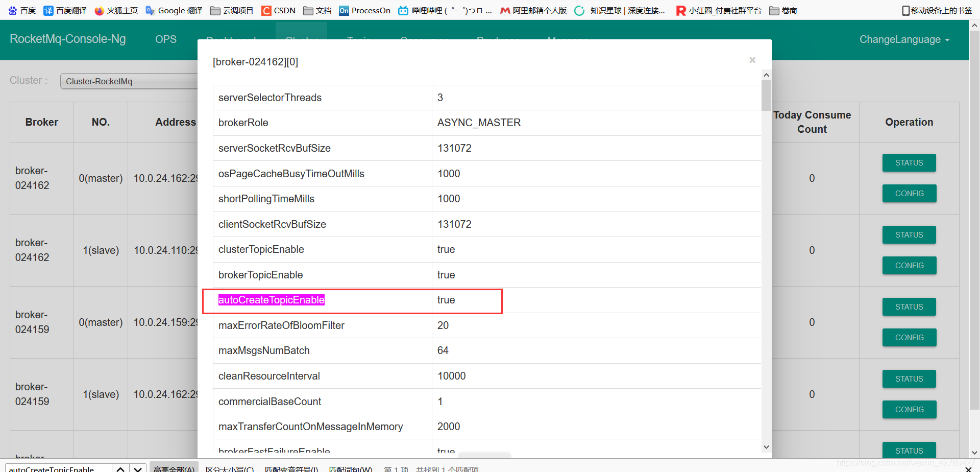
Task: Toggle 匹配词句 in find bar
Action: click(x=351, y=468)
